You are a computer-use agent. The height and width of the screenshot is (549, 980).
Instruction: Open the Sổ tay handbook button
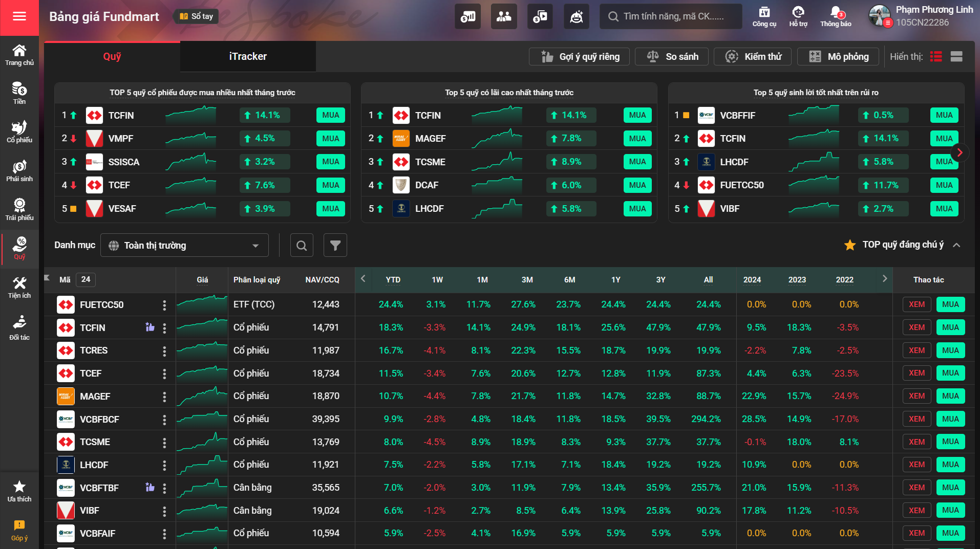pyautogui.click(x=196, y=16)
